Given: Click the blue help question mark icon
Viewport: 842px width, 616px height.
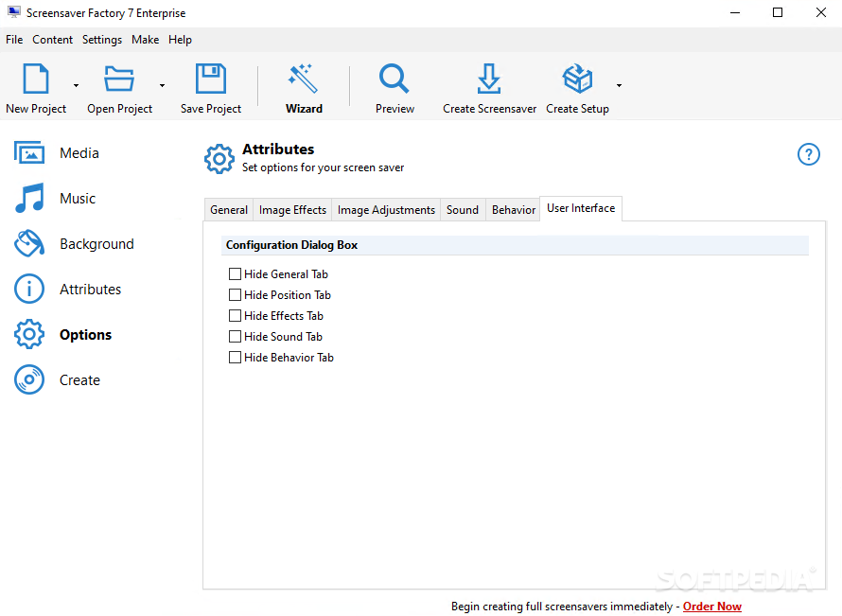Looking at the screenshot, I should click(808, 154).
